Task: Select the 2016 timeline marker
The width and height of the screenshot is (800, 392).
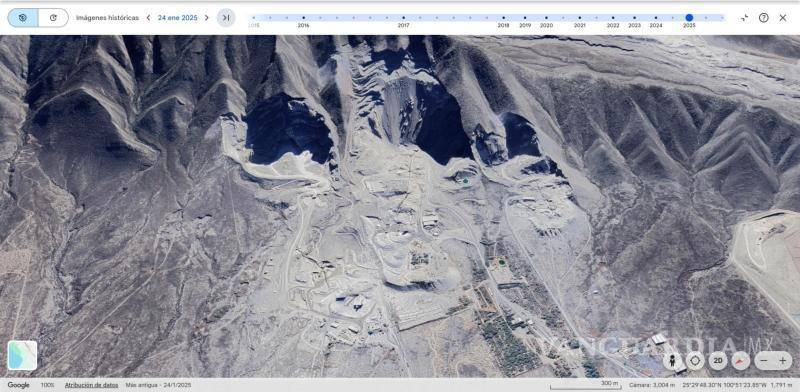Action: pyautogui.click(x=303, y=18)
